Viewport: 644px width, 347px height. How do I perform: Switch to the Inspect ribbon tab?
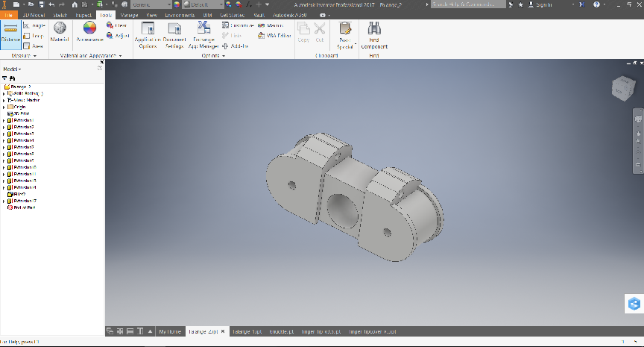[x=83, y=15]
